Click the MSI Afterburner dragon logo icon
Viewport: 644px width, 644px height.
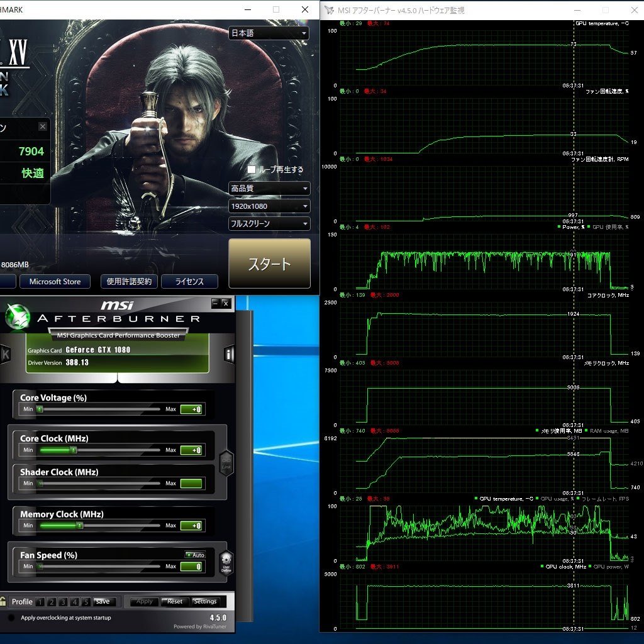pyautogui.click(x=17, y=317)
